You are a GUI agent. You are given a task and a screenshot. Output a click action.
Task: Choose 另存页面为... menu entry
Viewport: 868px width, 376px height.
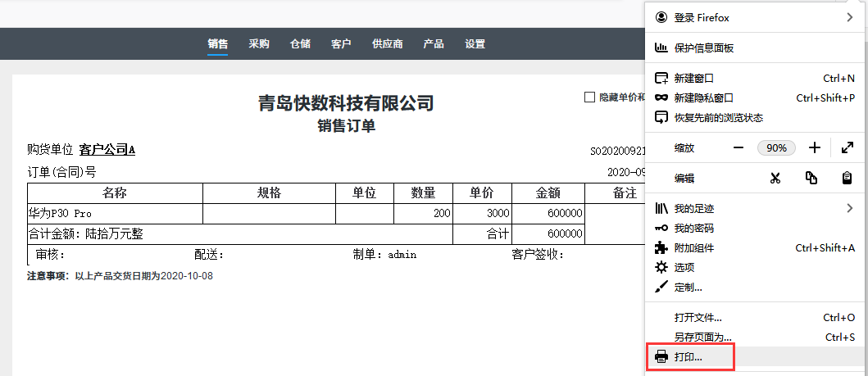point(702,337)
